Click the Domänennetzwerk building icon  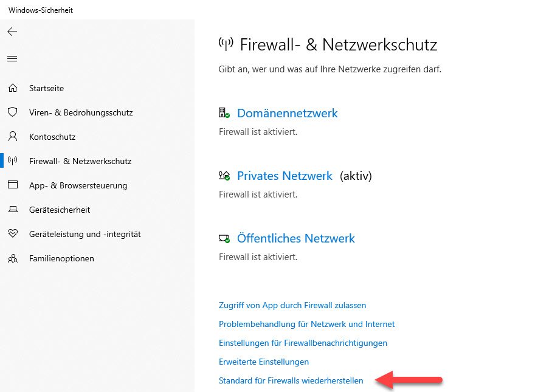click(x=224, y=113)
